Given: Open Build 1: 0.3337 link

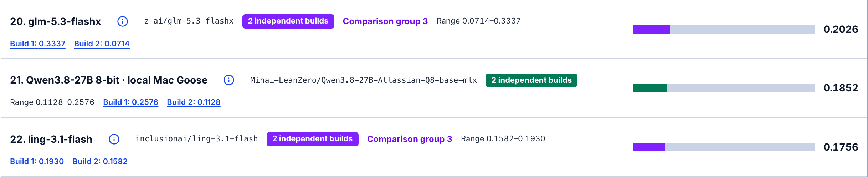Looking at the screenshot, I should coord(38,44).
